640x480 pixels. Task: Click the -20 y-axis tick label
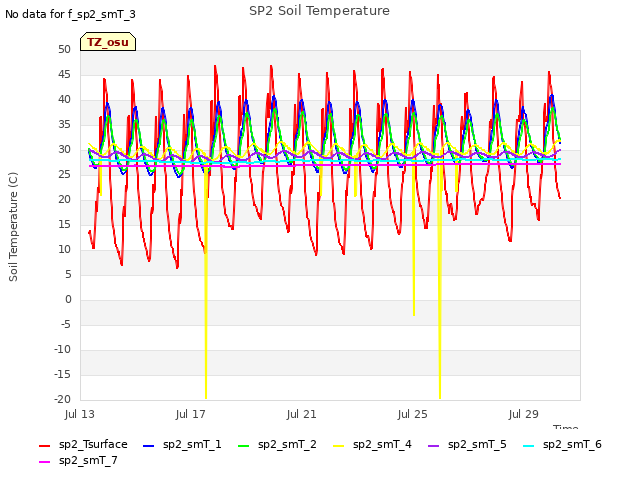(62, 400)
